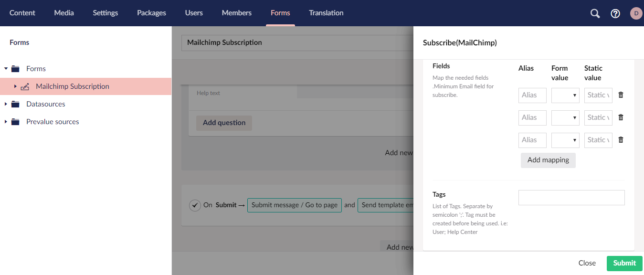Focus the second row Alias field

532,117
